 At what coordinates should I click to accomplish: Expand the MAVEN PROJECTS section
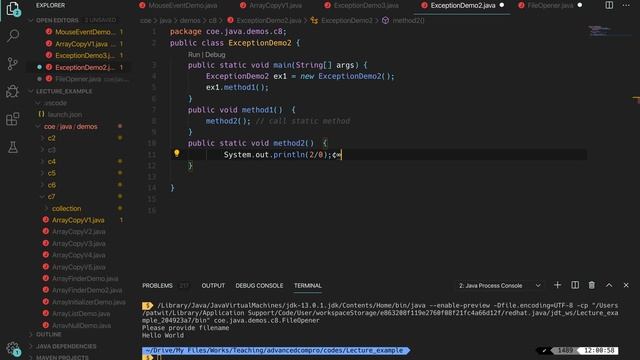click(x=62, y=358)
